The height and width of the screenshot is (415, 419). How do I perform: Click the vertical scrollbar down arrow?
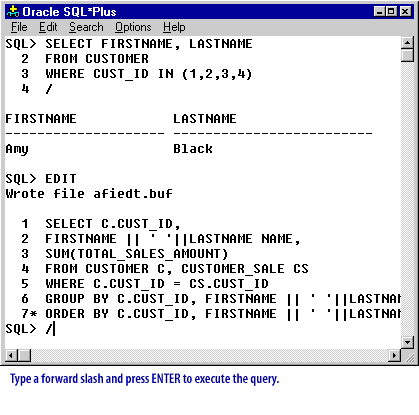pos(407,342)
